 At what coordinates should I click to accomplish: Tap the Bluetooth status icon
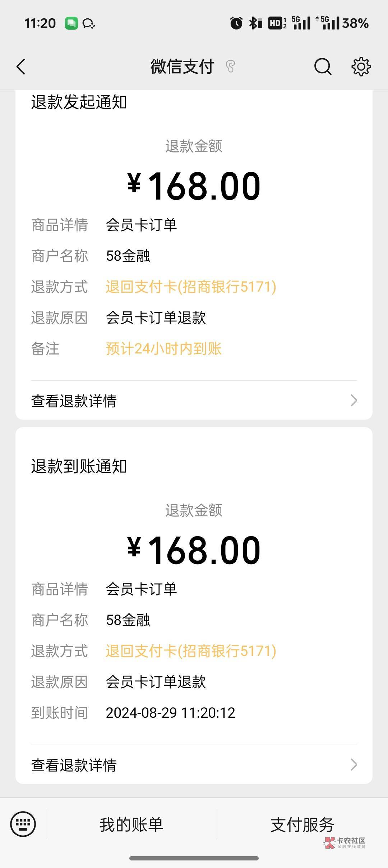coord(255,23)
